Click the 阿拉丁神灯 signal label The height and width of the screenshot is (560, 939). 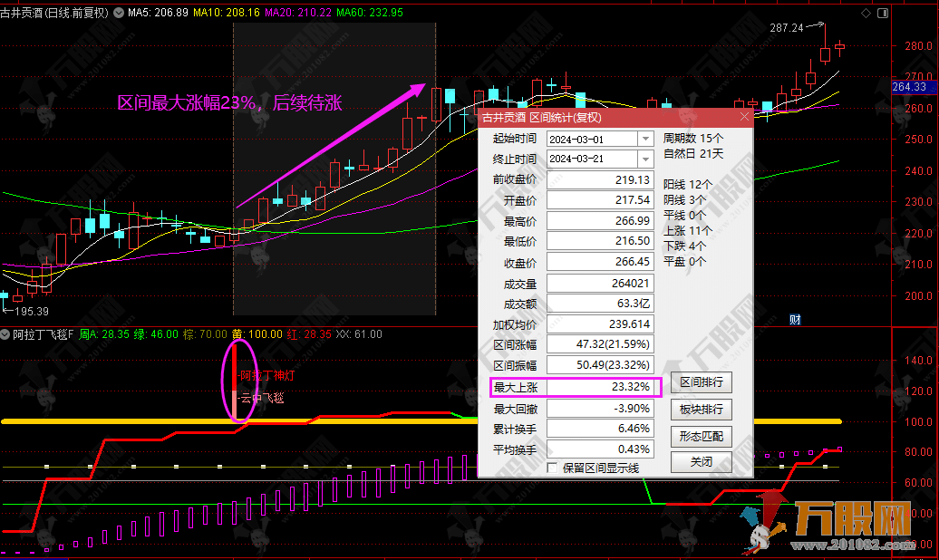tap(267, 376)
